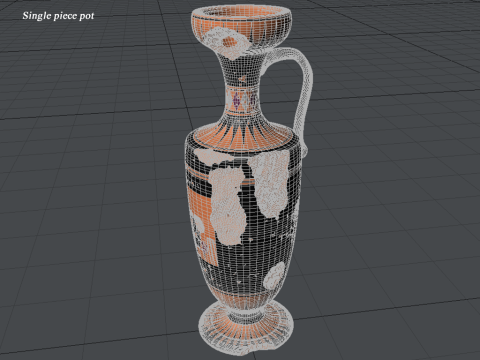Image resolution: width=480 pixels, height=360 pixels.
Task: Click the 'Single piece pot' caption text
Action: [58, 16]
